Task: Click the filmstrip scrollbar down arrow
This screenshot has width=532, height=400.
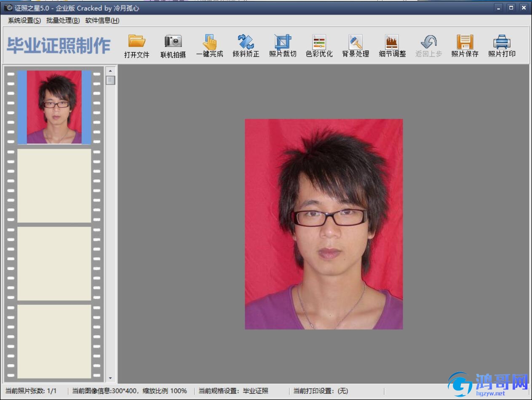Action: coord(110,378)
